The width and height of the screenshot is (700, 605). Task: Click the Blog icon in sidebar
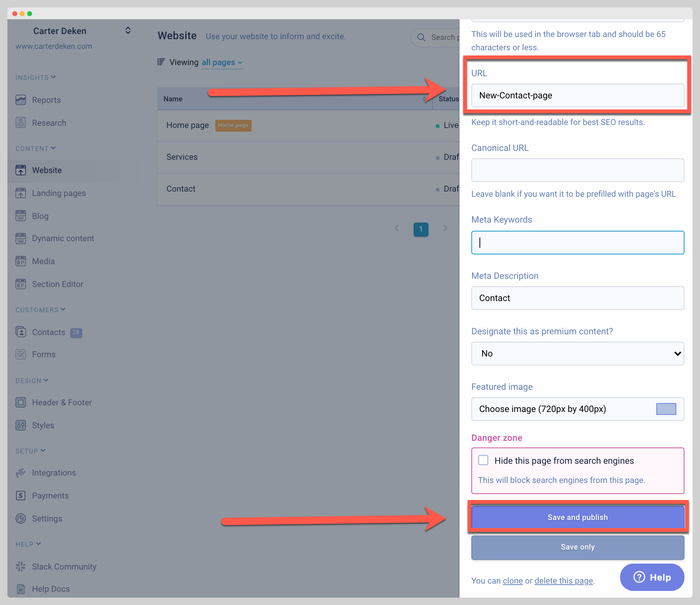[21, 216]
